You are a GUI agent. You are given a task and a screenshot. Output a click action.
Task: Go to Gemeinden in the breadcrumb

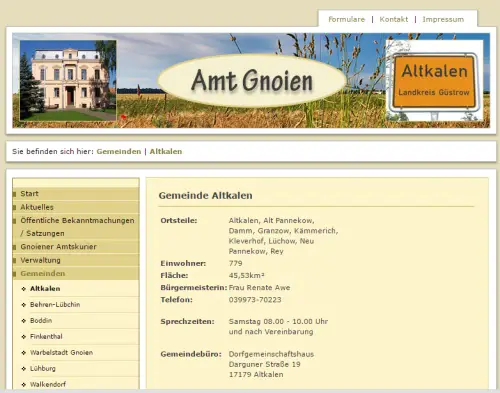click(x=119, y=151)
